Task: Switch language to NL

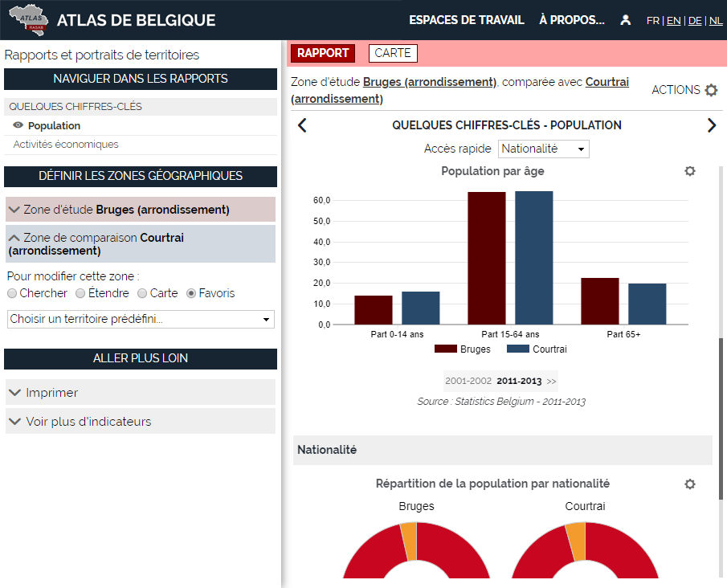Action: tap(716, 21)
